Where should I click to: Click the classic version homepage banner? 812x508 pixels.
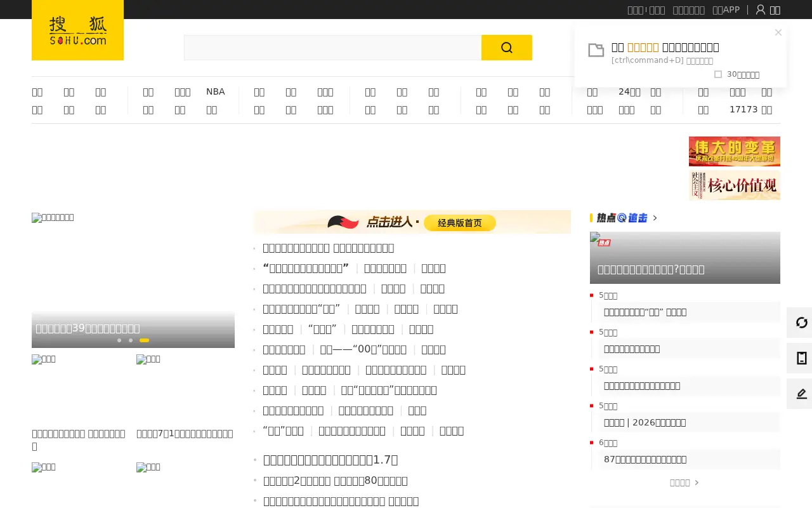pyautogui.click(x=412, y=222)
